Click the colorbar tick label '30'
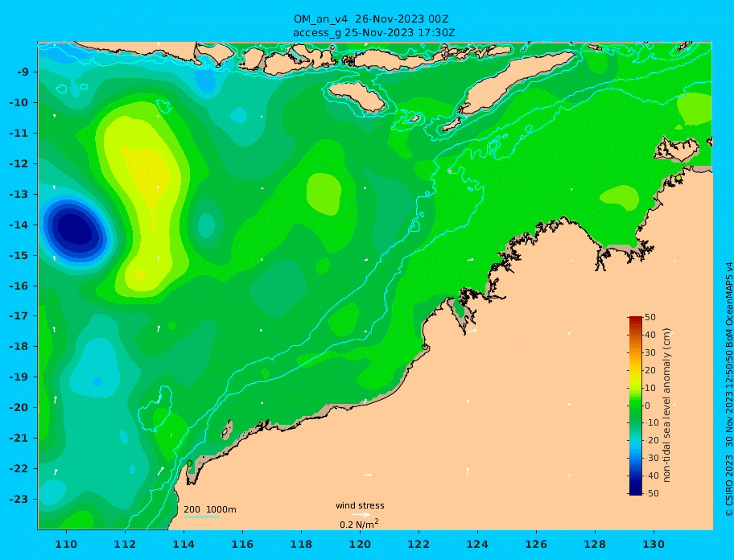Viewport: 734px width, 560px height. tap(650, 352)
